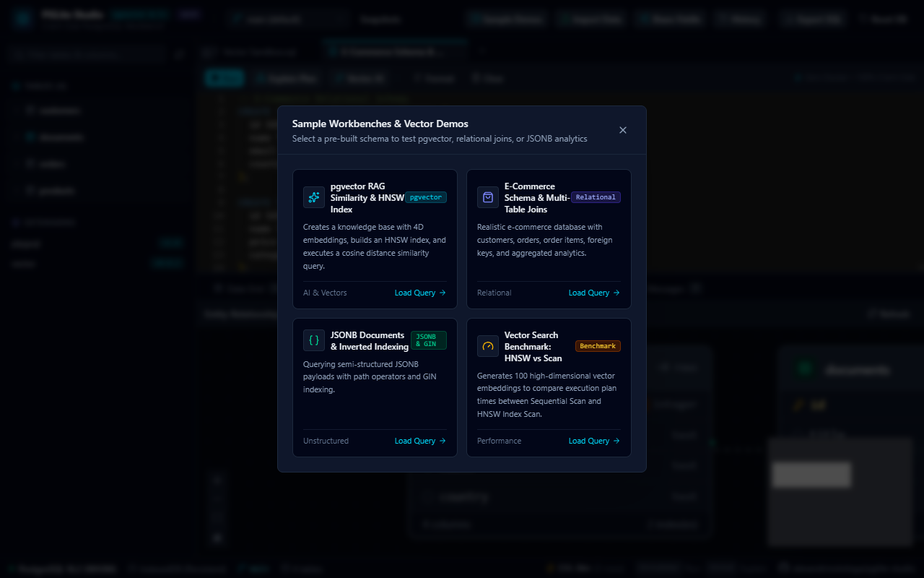Close the Sample Workbenches & Vector Demos dialog
Screen dimensions: 924x578
623,130
